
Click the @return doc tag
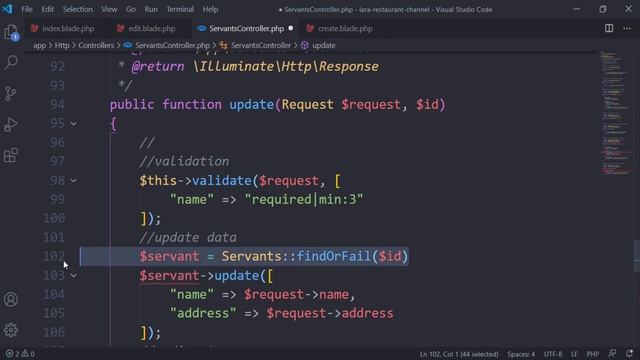[x=158, y=67]
